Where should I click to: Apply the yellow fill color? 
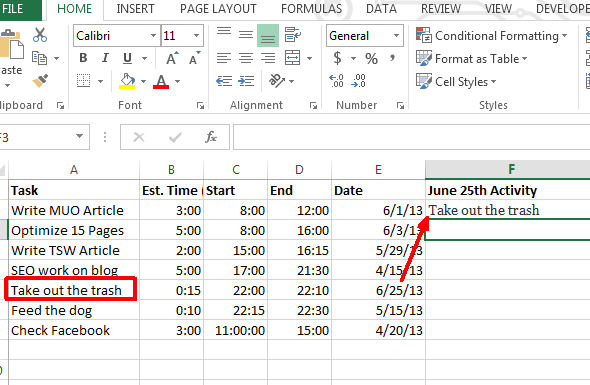127,81
